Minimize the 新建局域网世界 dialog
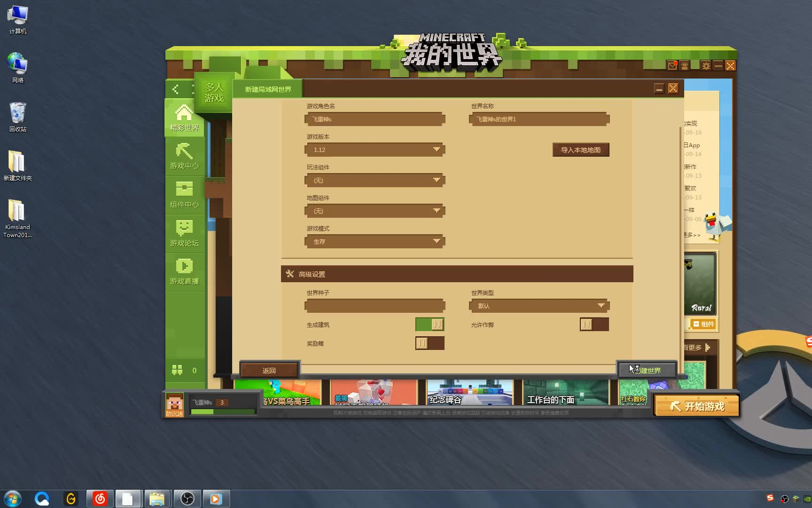812x508 pixels. point(659,88)
